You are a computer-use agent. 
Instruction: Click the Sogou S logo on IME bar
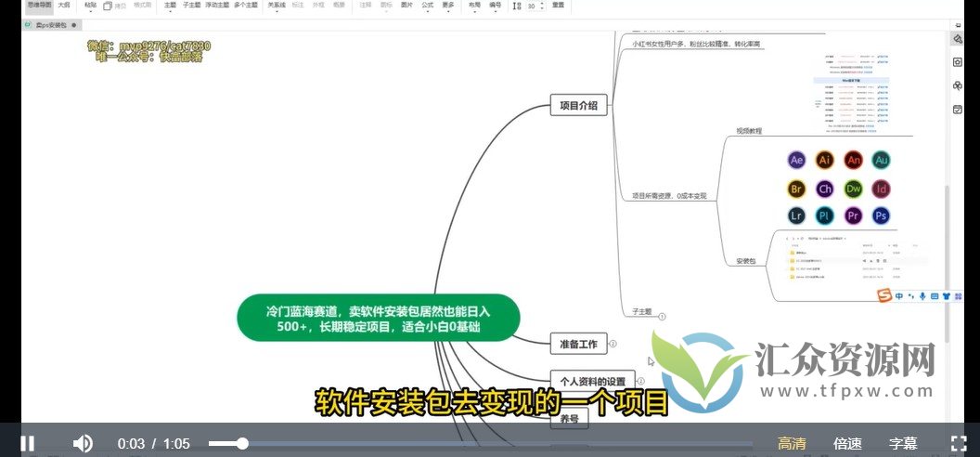pos(883,295)
